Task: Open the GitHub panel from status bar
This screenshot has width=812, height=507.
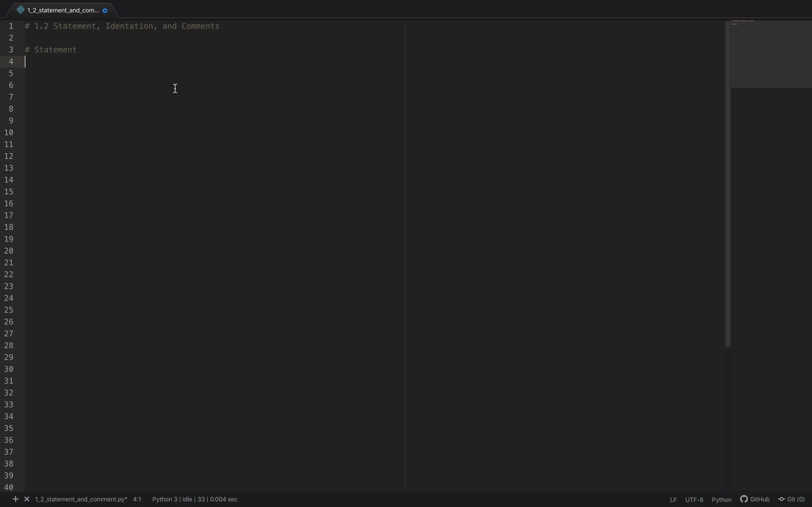Action: point(754,499)
